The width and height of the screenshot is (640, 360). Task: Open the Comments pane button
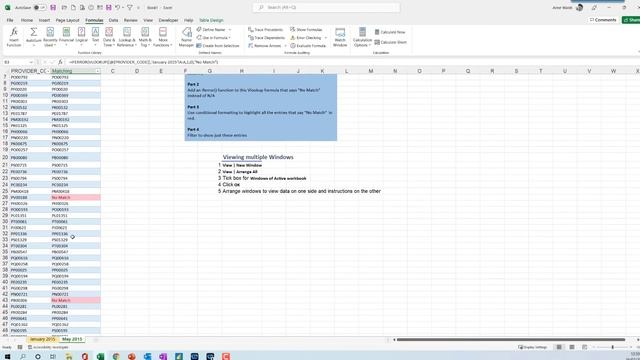(x=603, y=20)
